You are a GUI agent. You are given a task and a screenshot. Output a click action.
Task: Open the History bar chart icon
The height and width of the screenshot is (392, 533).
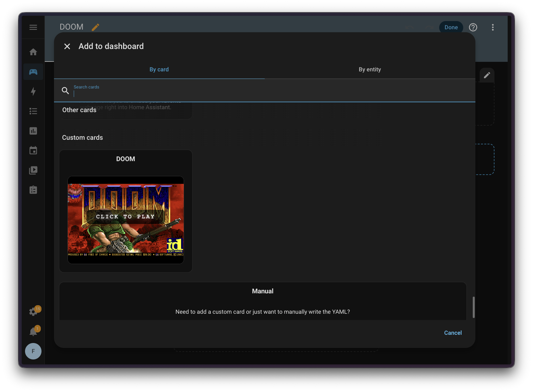click(33, 131)
